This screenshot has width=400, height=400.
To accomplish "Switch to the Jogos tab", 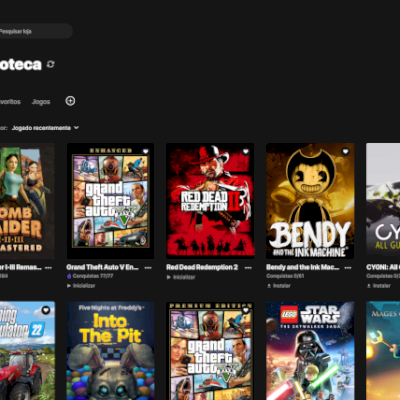I will click(x=41, y=102).
